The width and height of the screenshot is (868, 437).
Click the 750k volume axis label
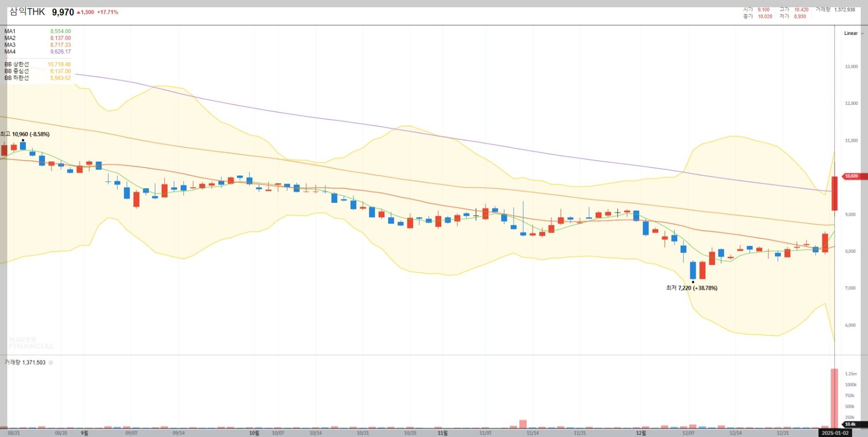coord(850,396)
